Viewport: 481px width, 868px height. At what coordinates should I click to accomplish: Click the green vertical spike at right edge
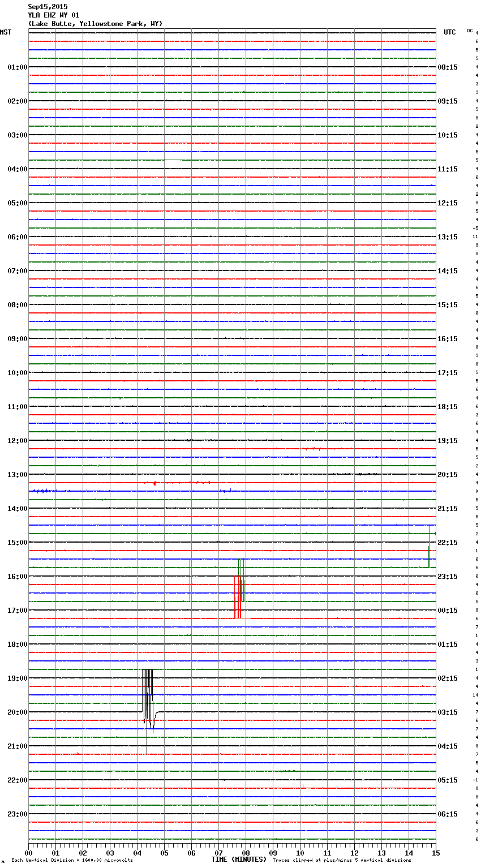(429, 547)
